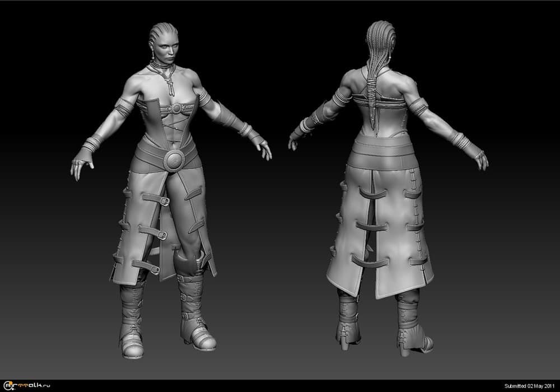Click the round belt buckle on front view
The image size is (560, 392).
174,160
